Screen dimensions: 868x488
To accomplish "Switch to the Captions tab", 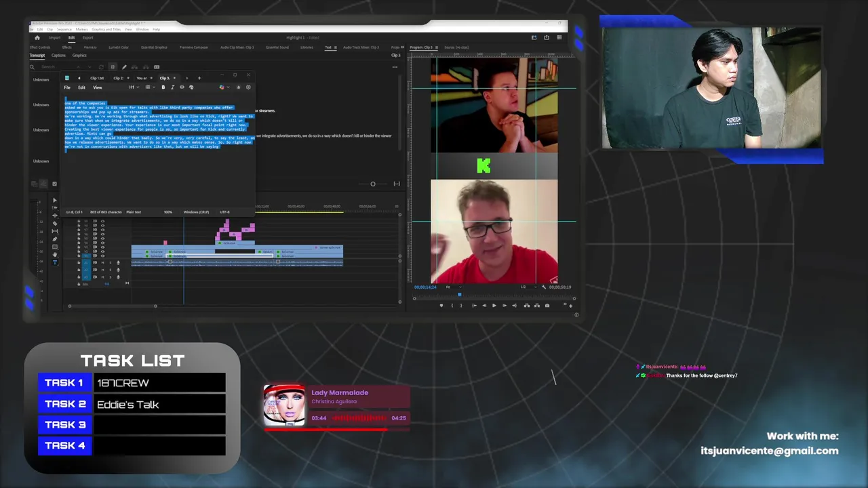I will click(58, 56).
